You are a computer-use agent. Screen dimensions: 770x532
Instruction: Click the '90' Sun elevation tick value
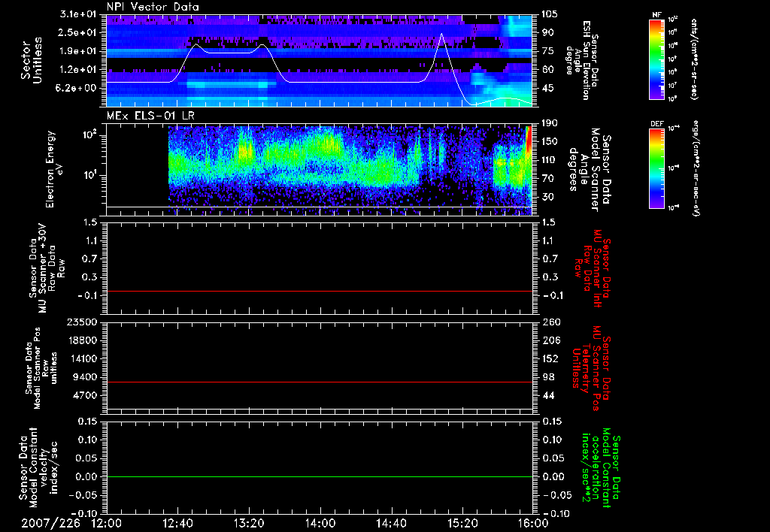[547, 32]
